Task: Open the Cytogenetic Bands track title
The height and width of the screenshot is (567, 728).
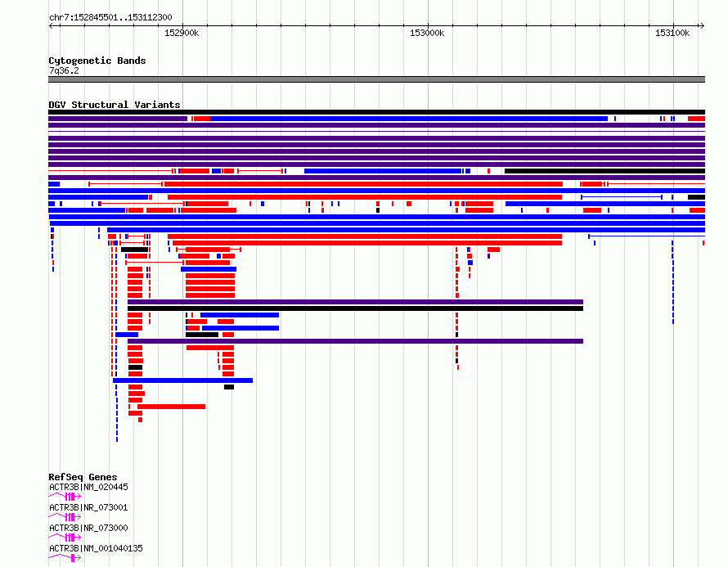Action: coord(97,61)
